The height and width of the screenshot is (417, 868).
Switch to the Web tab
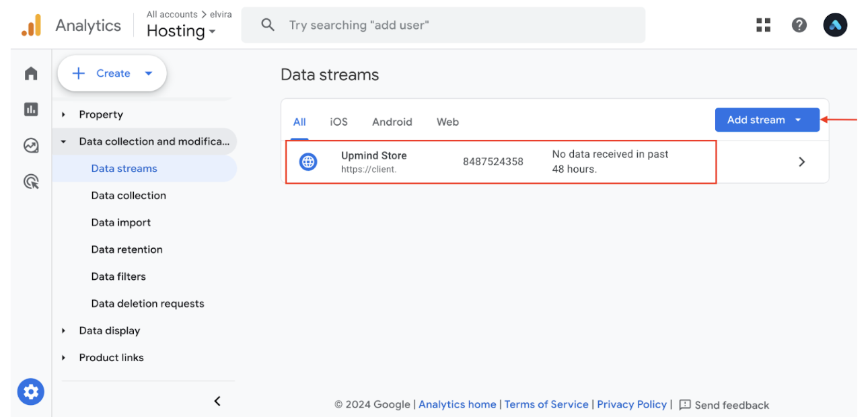(447, 122)
